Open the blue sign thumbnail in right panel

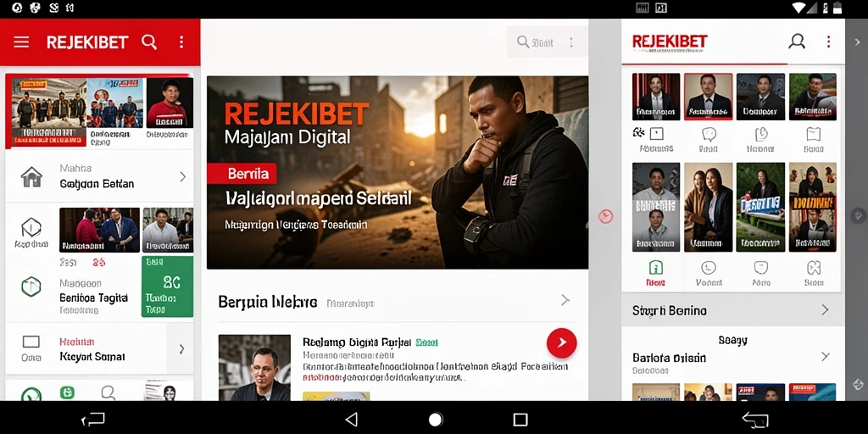[x=760, y=207]
